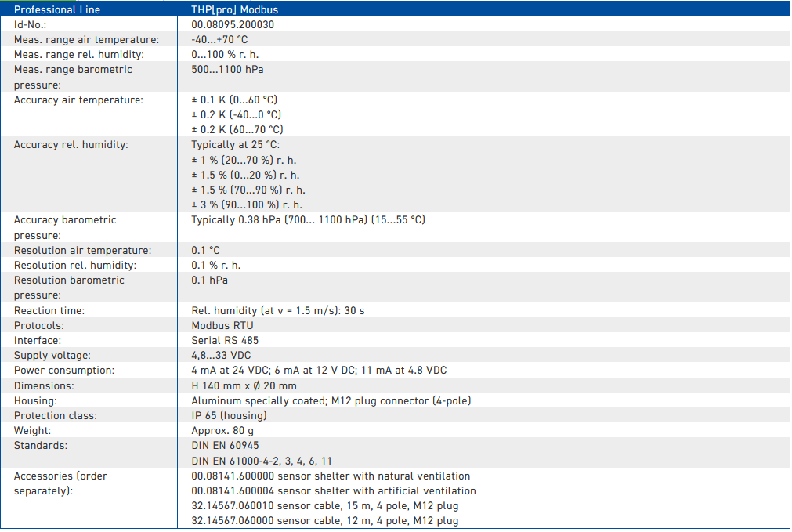Image resolution: width=792 pixels, height=532 pixels.
Task: Select the 'IP 65 (housing)' value
Action: pyautogui.click(x=230, y=416)
